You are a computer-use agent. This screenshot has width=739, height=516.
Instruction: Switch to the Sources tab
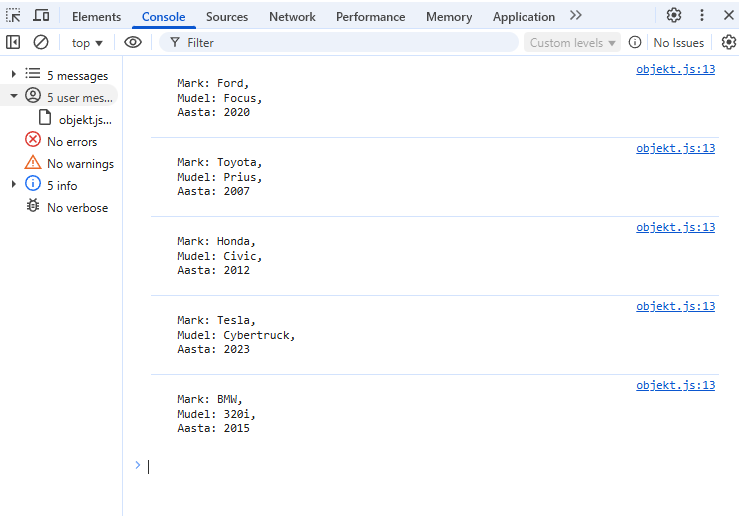tap(227, 17)
